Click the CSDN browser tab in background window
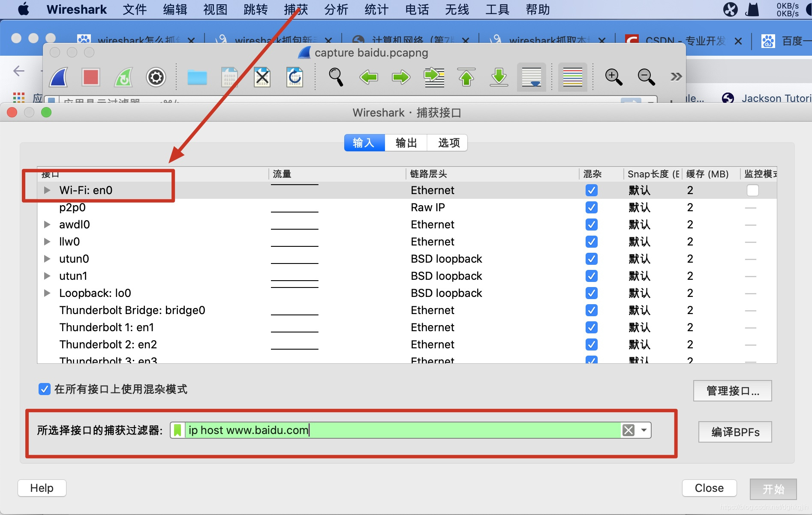 click(x=684, y=41)
